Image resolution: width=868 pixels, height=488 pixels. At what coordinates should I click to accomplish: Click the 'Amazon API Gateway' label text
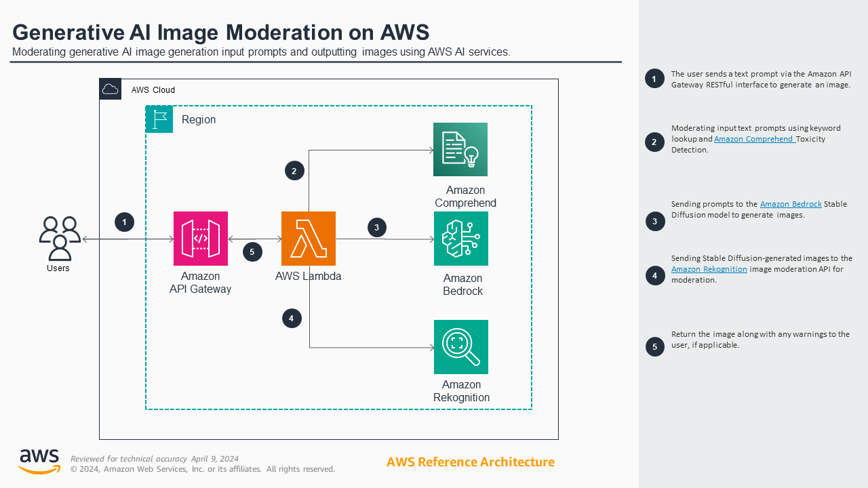[200, 283]
